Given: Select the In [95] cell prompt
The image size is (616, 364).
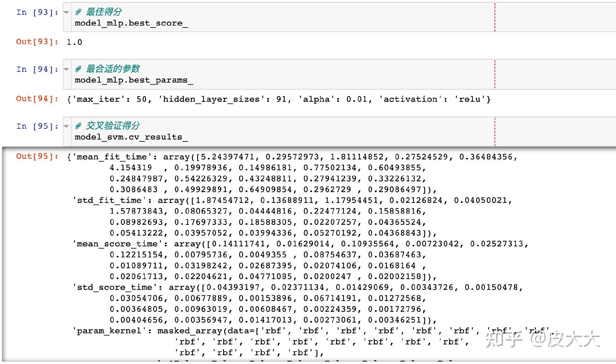Looking at the screenshot, I should 37,126.
